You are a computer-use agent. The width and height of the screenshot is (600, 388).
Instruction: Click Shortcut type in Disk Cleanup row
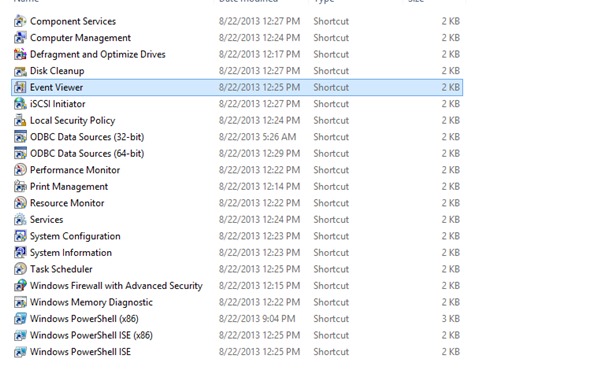pos(331,71)
